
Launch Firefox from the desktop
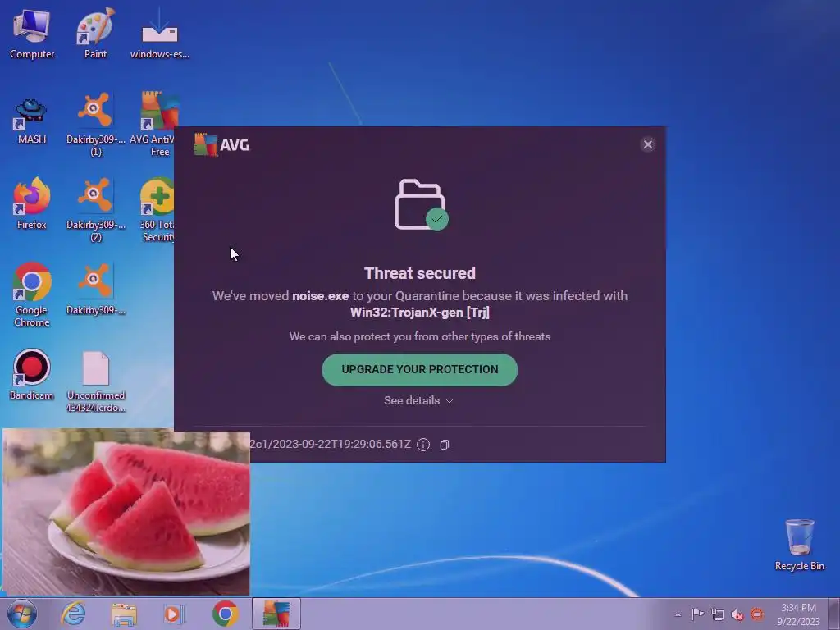coord(32,203)
